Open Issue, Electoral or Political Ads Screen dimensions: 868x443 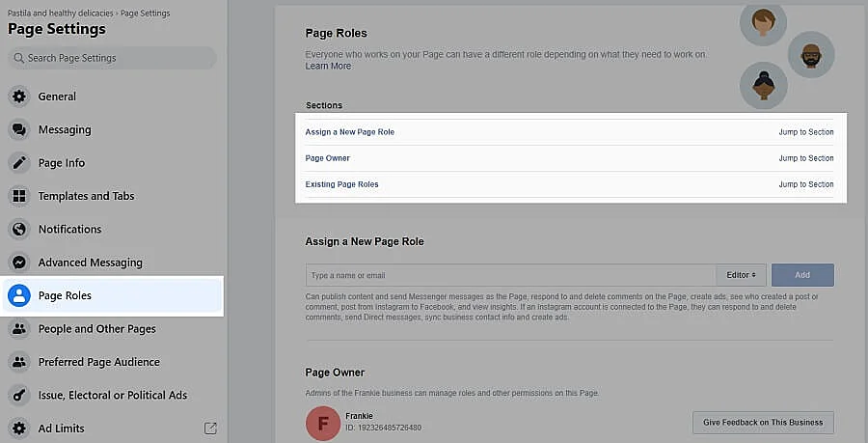tap(112, 395)
